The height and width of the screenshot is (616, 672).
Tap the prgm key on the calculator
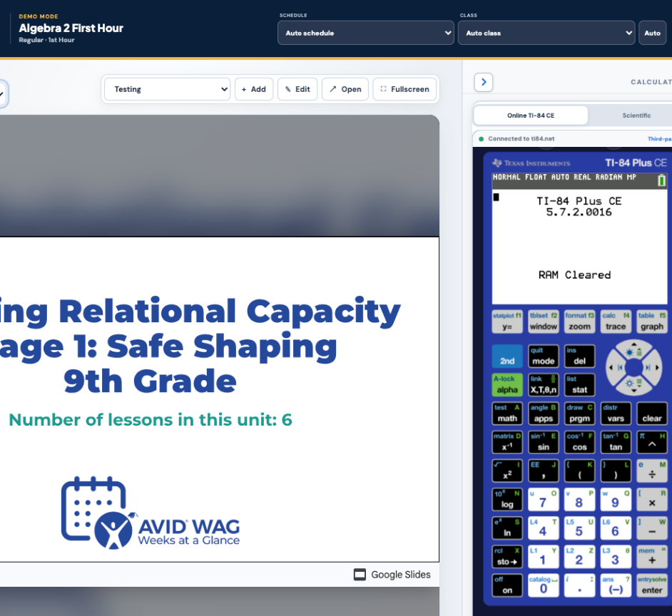pos(579,414)
